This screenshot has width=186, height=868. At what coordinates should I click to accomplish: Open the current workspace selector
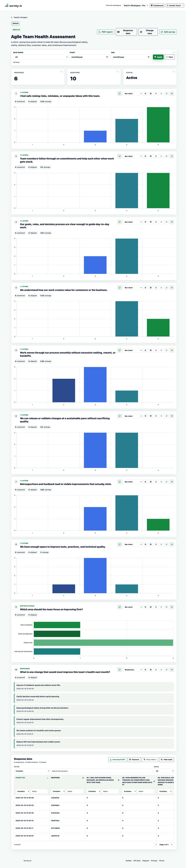click(x=136, y=5)
